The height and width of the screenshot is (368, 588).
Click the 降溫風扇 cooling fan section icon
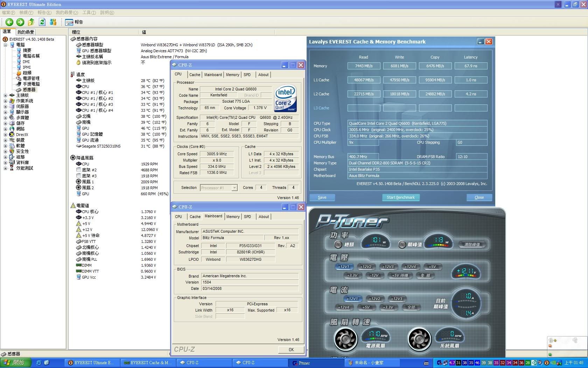tap(73, 158)
